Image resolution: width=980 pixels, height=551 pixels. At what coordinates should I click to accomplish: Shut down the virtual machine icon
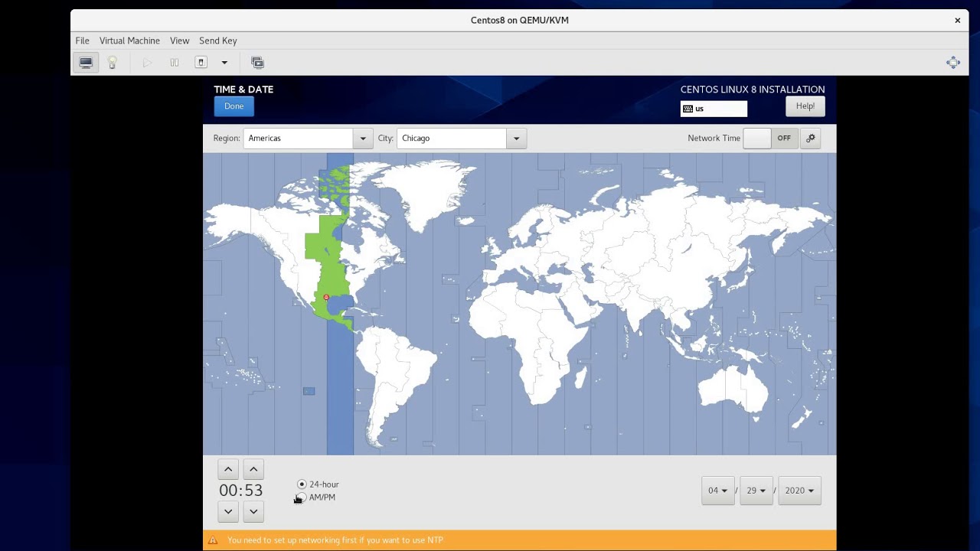click(201, 63)
